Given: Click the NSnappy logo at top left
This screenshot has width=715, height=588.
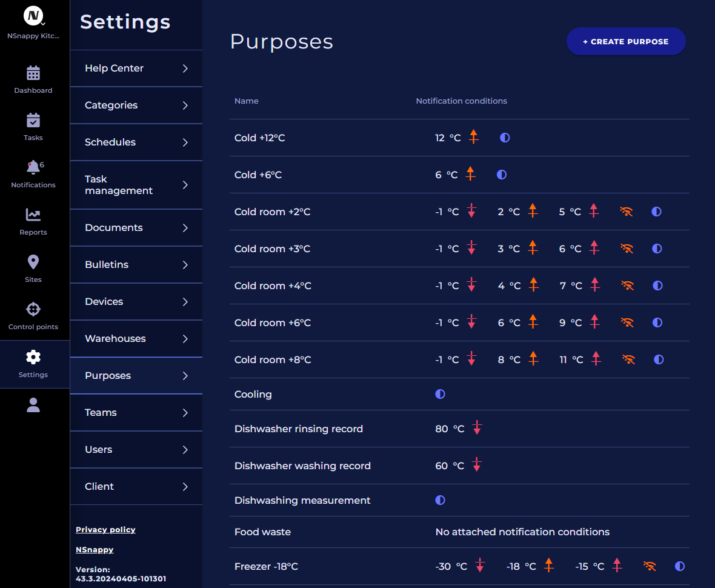Looking at the screenshot, I should pos(33,16).
